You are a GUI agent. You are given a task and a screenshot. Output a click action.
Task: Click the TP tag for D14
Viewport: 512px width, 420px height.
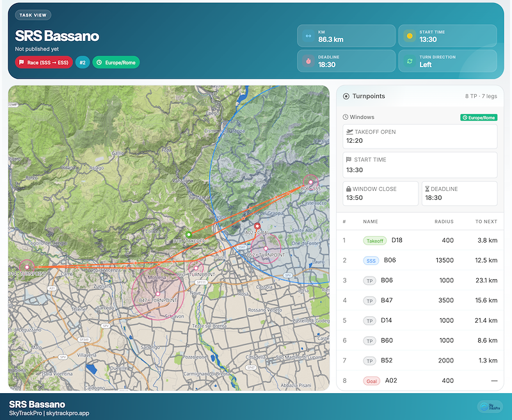click(370, 321)
